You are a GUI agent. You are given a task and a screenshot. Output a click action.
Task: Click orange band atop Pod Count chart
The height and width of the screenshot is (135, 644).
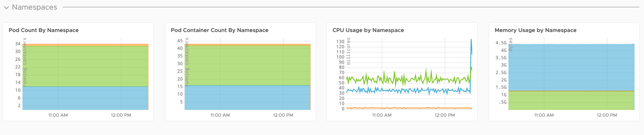click(85, 45)
